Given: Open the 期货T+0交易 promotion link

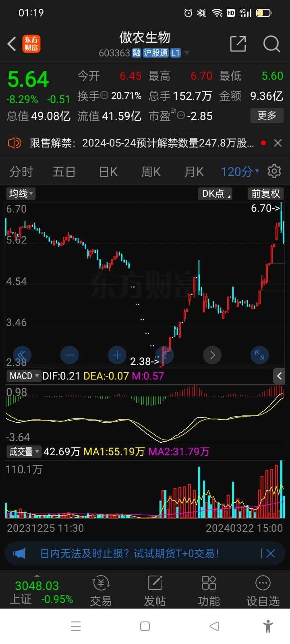Looking at the screenshot, I should (x=129, y=553).
